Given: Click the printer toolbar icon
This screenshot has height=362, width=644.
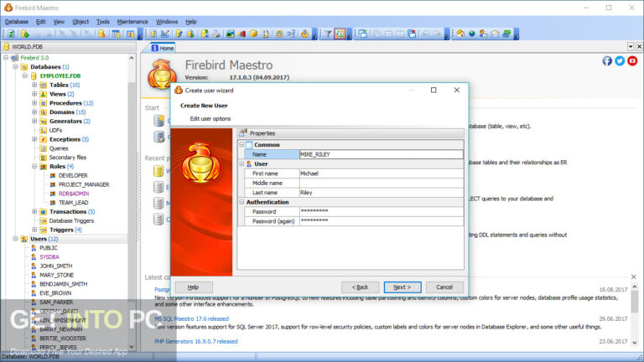Looking at the screenshot, I should point(216,34).
